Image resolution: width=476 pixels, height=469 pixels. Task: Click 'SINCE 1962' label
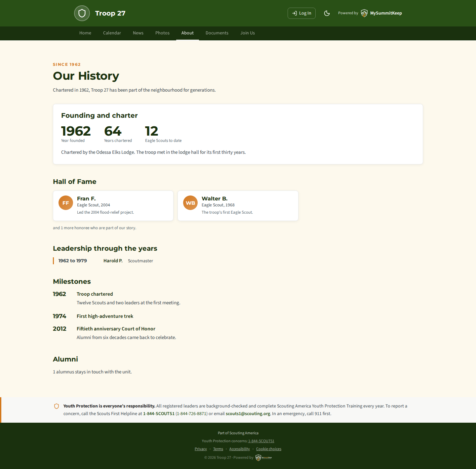pos(67,64)
